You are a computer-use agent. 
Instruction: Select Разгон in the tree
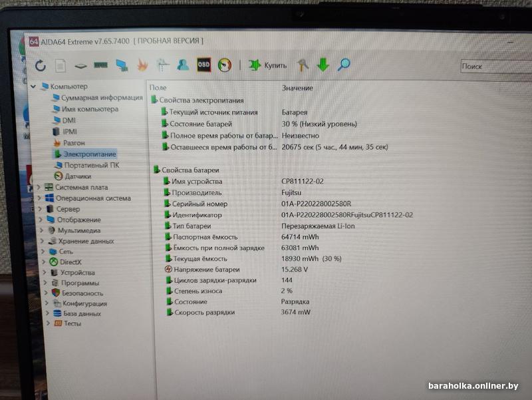pos(69,142)
